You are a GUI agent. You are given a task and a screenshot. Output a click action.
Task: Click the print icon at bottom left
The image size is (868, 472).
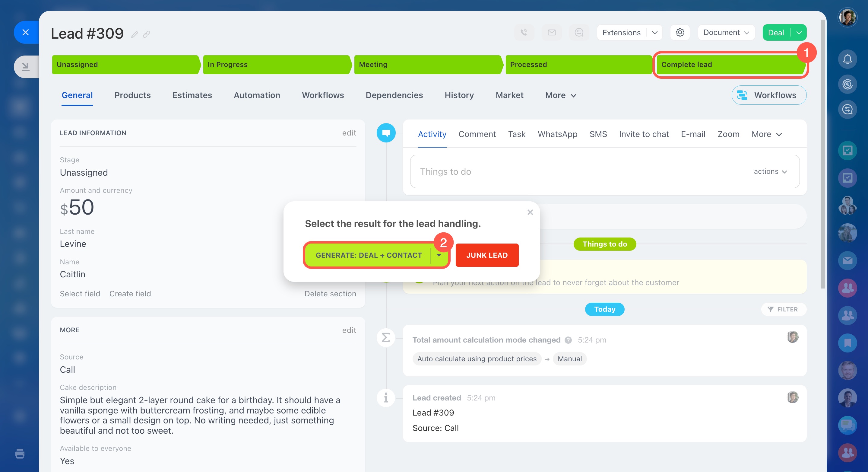click(20, 454)
